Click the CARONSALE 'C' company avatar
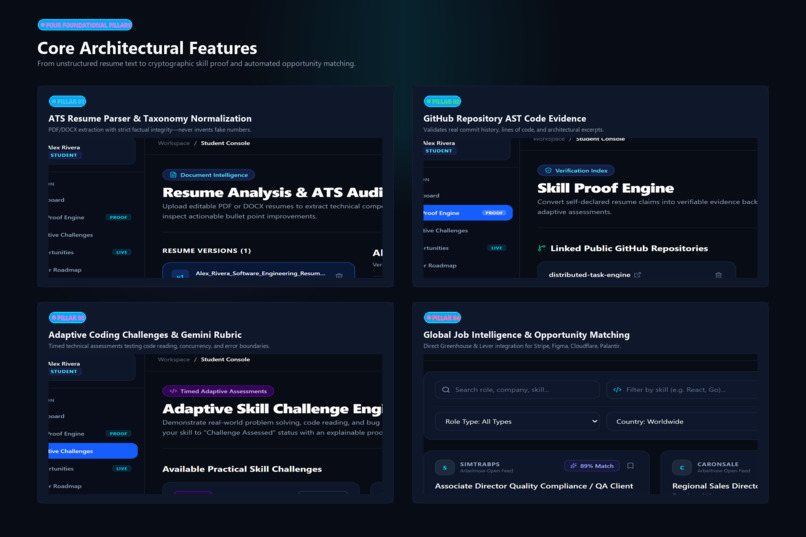This screenshot has width=806, height=537. [x=682, y=467]
